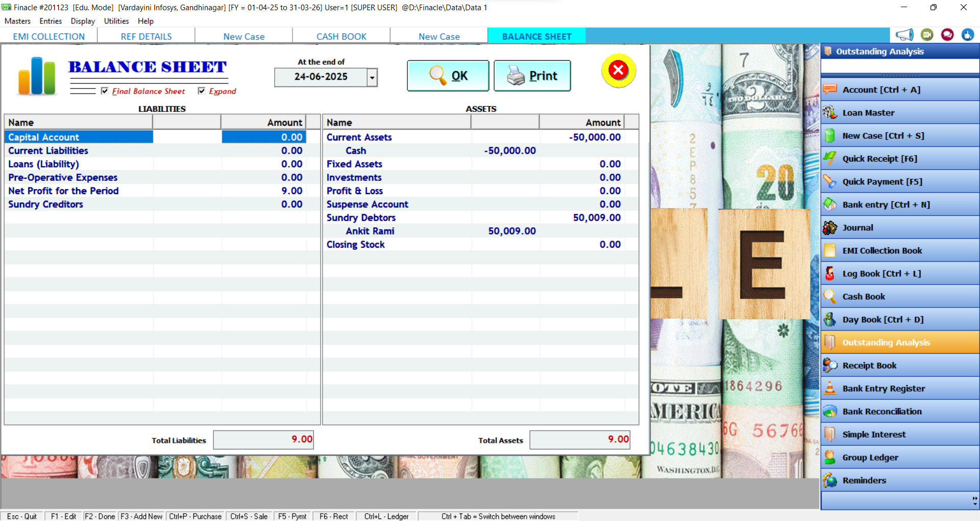
Task: Open the Journal entry in the sidebar
Action: (x=857, y=228)
